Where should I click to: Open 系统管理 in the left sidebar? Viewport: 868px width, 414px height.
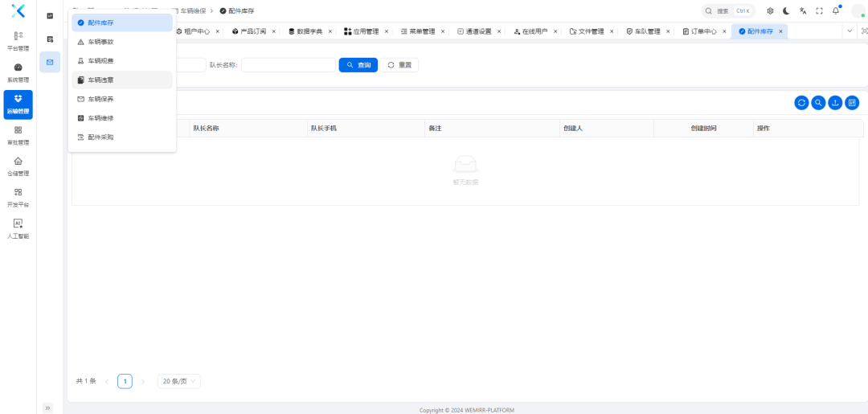[18, 73]
